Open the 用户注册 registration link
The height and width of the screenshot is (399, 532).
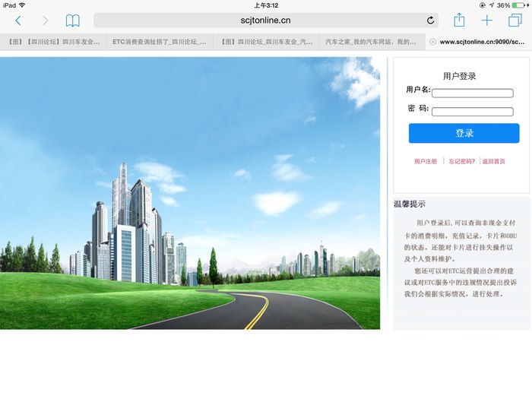[x=426, y=161]
